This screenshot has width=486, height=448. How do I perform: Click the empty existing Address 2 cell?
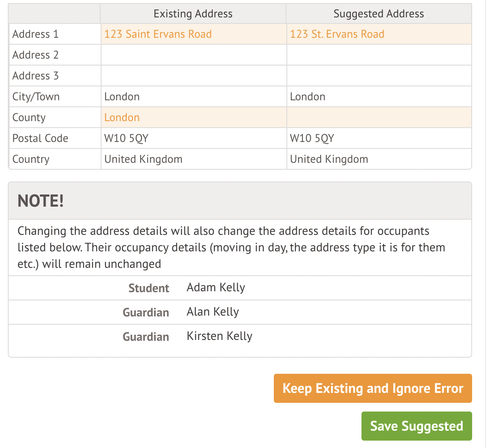(x=193, y=55)
